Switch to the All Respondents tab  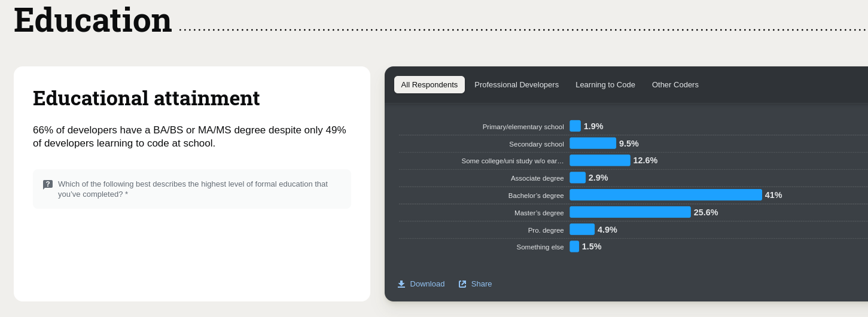coord(429,85)
